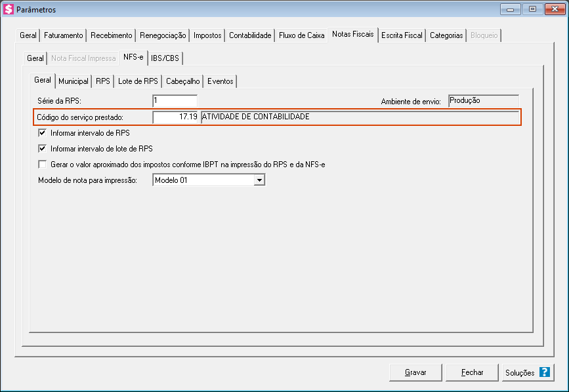569x392 pixels.
Task: Uncheck Informar intervalo de RPS
Action: (x=43, y=133)
